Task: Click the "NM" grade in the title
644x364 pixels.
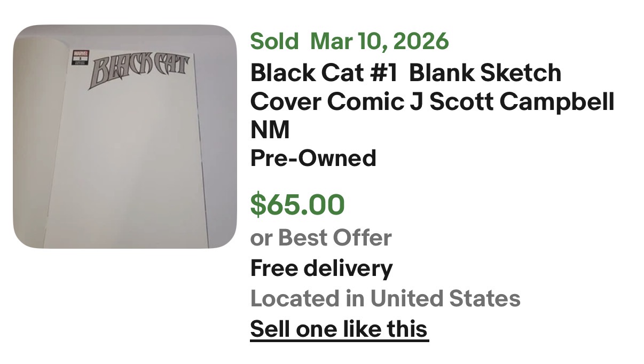Action: [270, 130]
